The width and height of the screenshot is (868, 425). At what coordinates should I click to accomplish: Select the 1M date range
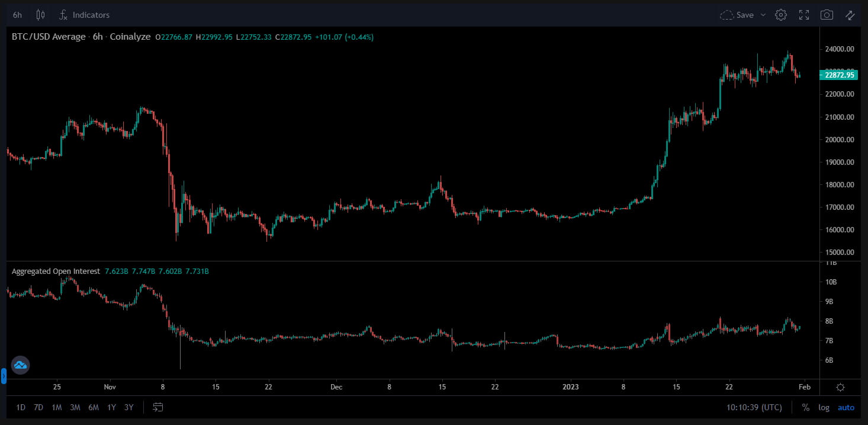pyautogui.click(x=57, y=407)
